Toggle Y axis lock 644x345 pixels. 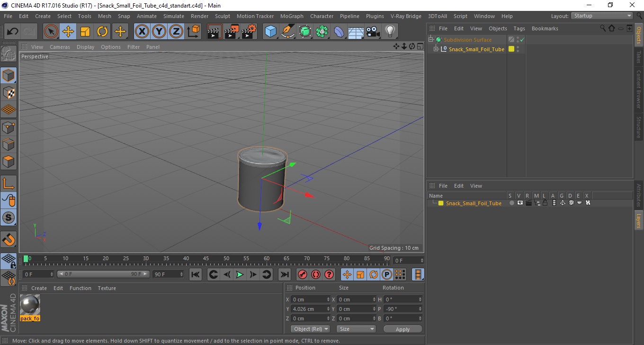point(159,32)
